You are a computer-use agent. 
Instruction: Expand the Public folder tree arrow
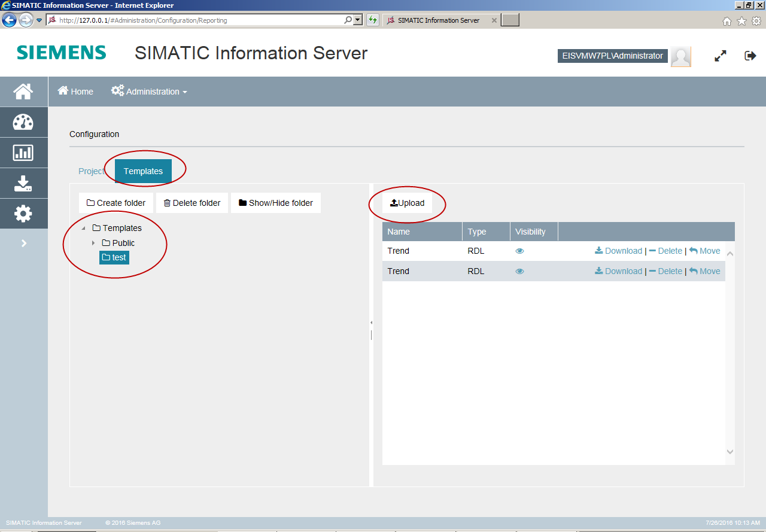click(93, 243)
